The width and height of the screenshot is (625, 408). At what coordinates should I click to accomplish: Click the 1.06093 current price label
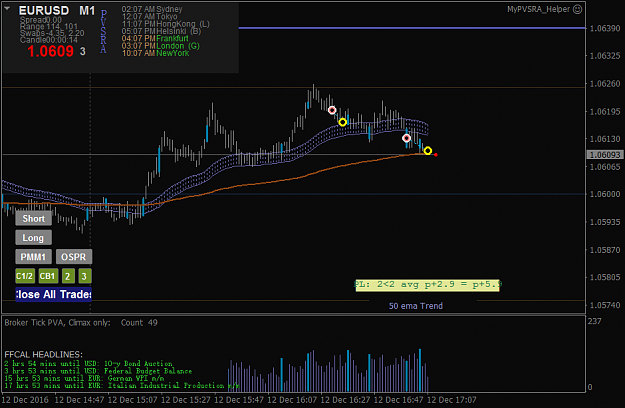coord(605,155)
